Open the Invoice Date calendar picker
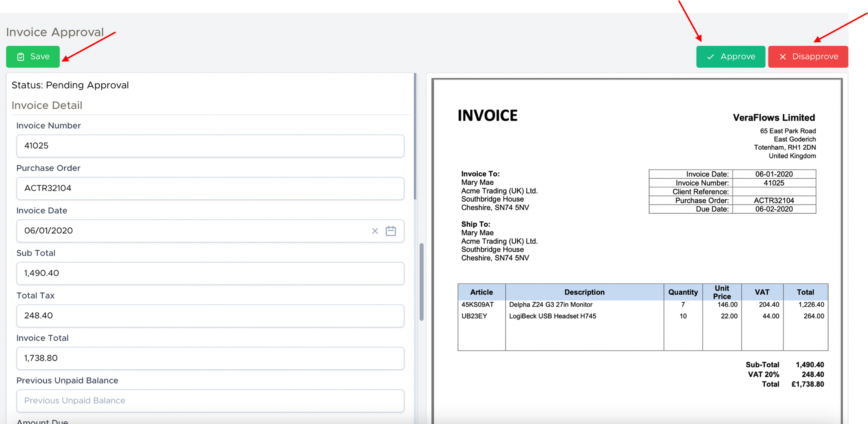This screenshot has height=424, width=868. coord(390,231)
